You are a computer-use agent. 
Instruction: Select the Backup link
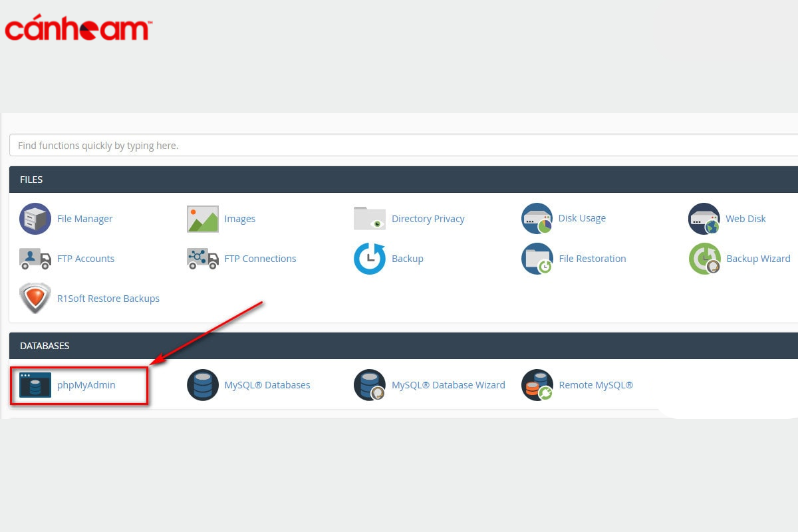(408, 259)
